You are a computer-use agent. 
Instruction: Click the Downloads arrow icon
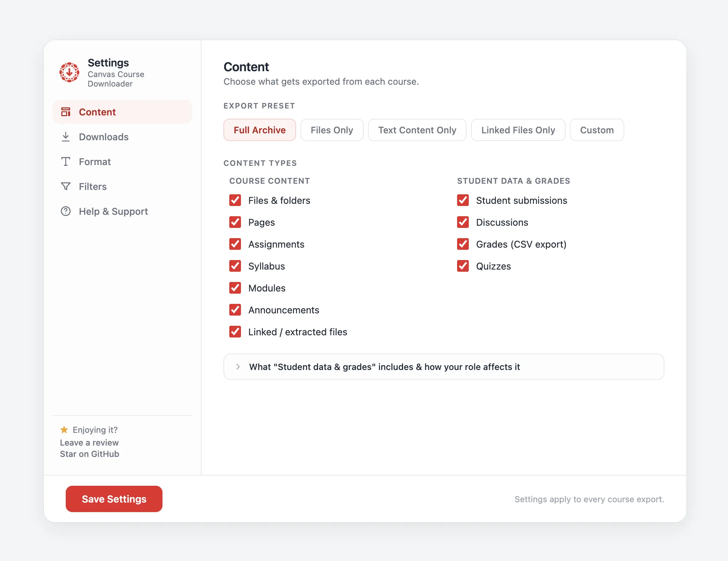point(66,137)
